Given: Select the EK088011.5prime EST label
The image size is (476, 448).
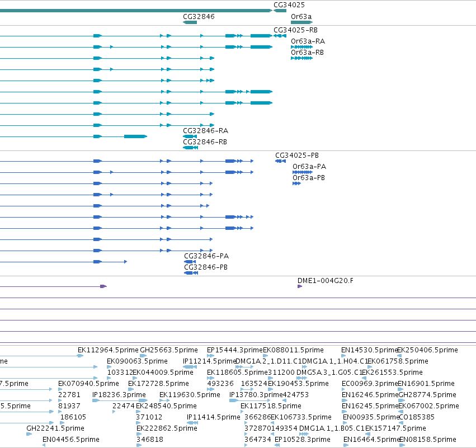Looking at the screenshot, I should click(293, 350).
